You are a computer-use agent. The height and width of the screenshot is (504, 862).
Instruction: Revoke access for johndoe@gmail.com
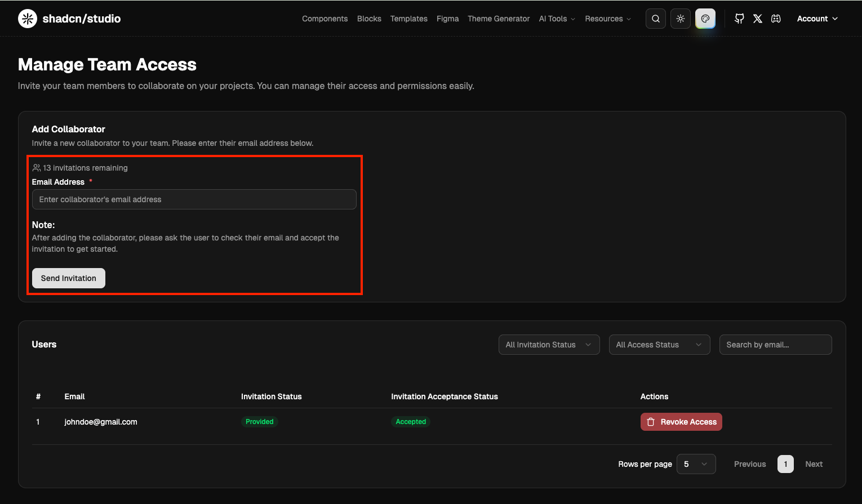pyautogui.click(x=681, y=422)
